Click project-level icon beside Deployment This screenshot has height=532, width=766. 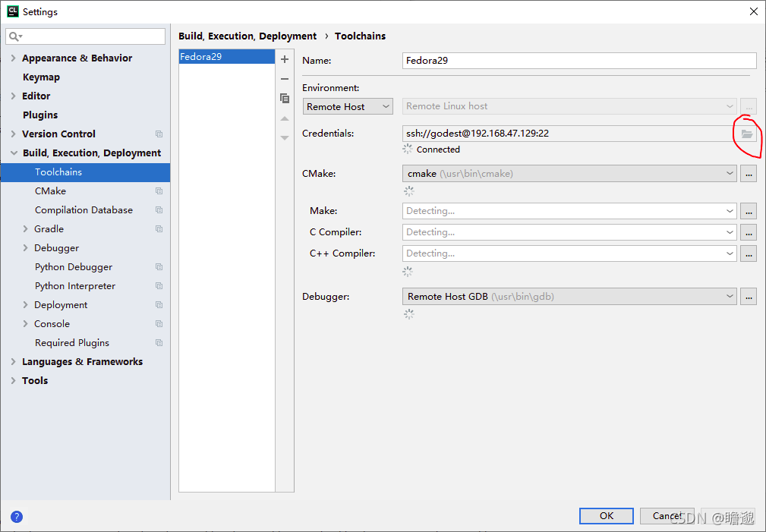pyautogui.click(x=159, y=305)
